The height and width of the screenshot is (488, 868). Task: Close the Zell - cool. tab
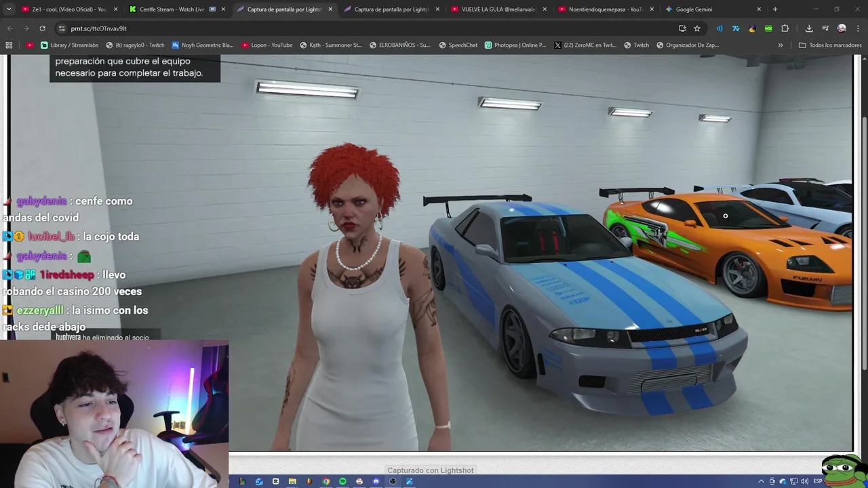tap(116, 9)
